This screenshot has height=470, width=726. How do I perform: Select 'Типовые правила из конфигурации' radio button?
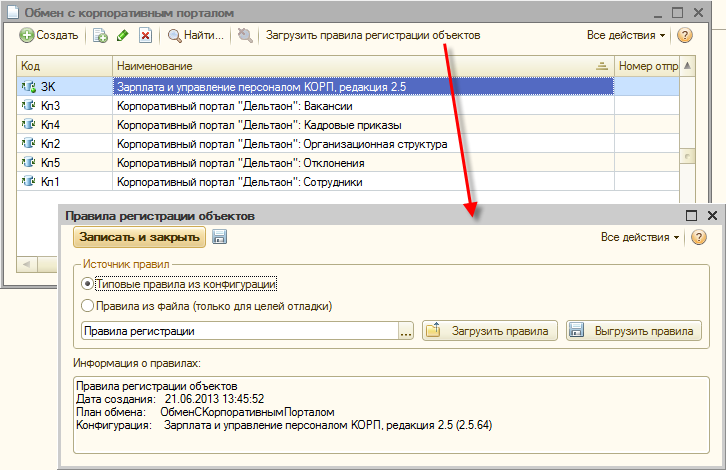(88, 285)
